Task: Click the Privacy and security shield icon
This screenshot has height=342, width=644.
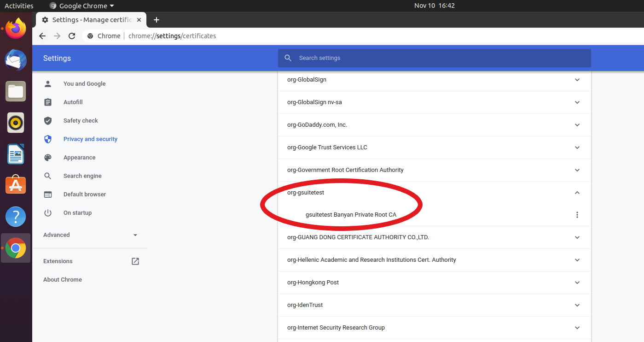Action: click(x=48, y=139)
